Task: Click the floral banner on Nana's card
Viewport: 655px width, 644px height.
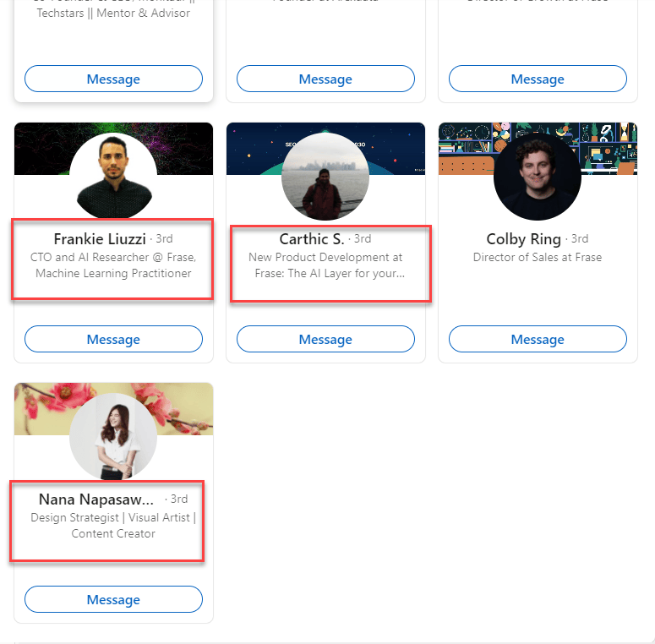Action: (40, 409)
